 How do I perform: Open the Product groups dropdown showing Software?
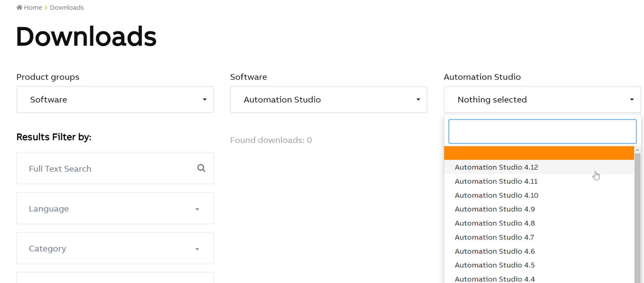point(115,100)
